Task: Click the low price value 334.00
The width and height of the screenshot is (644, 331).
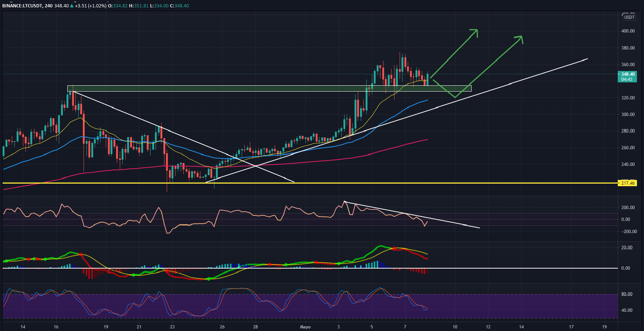Action: pos(161,6)
